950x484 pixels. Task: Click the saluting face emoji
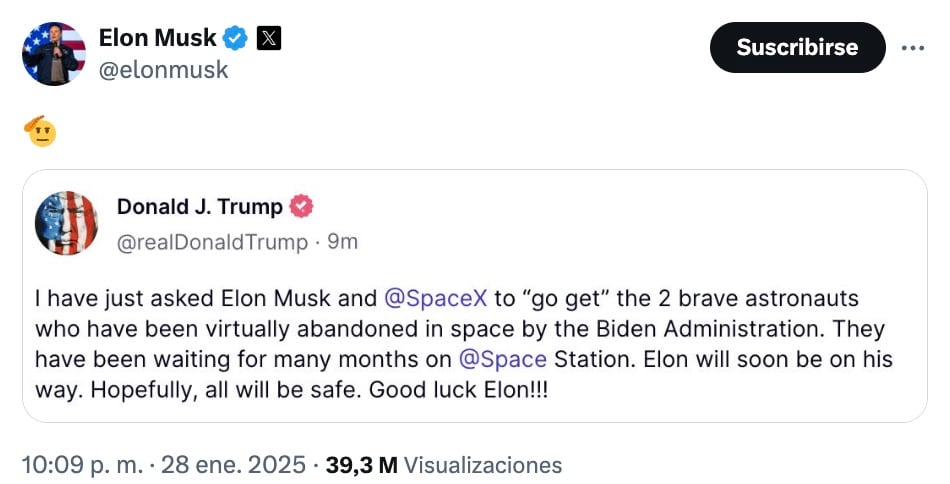[41, 131]
